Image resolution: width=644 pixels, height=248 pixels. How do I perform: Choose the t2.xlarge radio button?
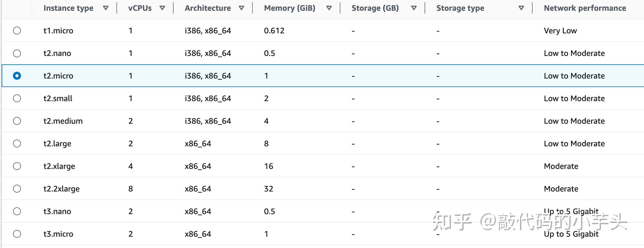(x=17, y=166)
